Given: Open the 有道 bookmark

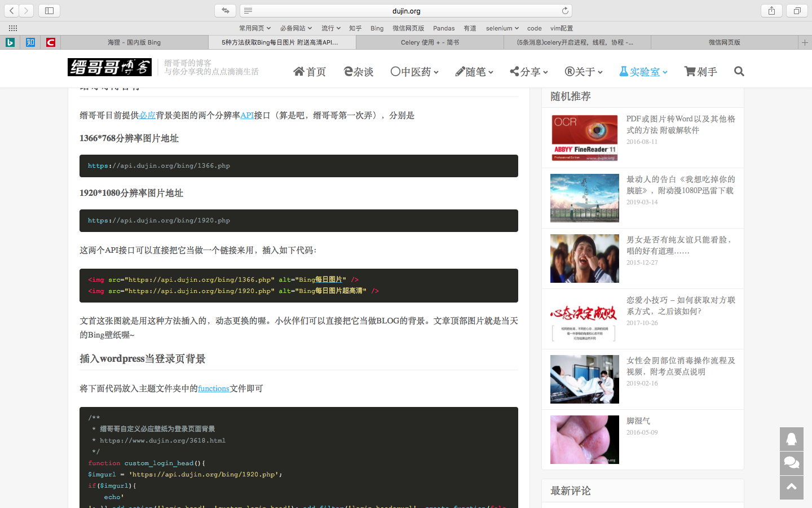Looking at the screenshot, I should (x=470, y=28).
